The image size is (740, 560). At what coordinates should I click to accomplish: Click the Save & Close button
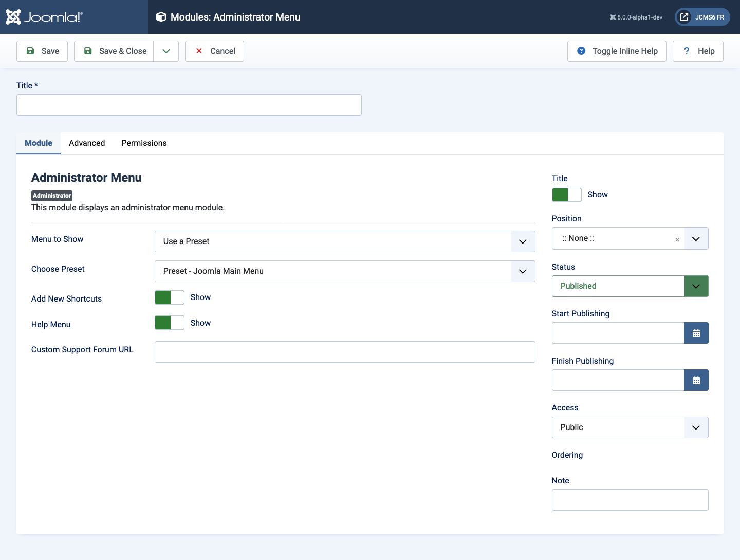tap(114, 51)
